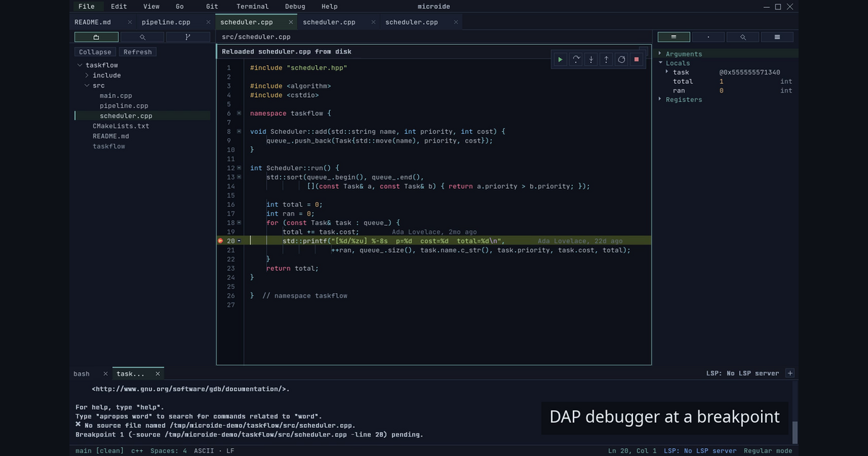Click the Spaces: 4 indentation setting
The height and width of the screenshot is (456, 868).
tap(169, 451)
